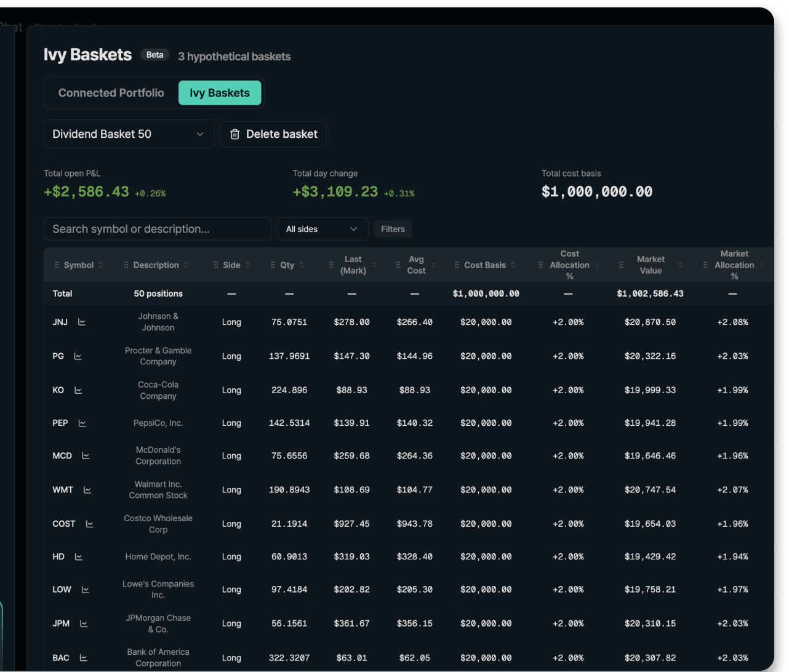Click the JNJ symbol text

[x=60, y=322]
